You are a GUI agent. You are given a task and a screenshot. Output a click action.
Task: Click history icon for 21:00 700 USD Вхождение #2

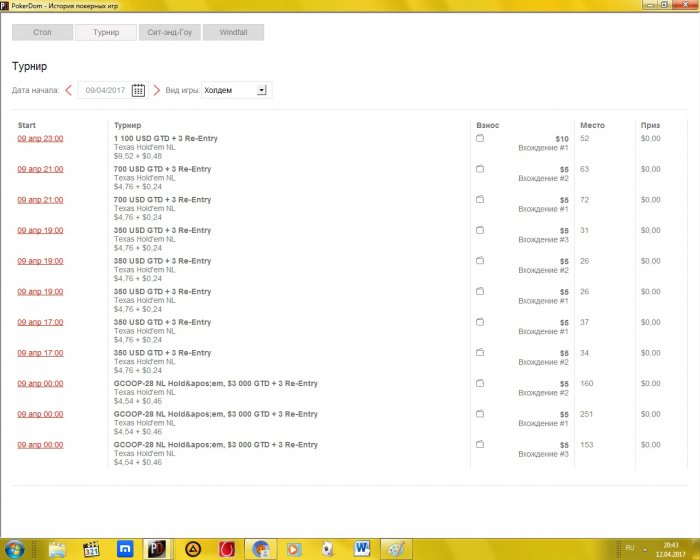tap(480, 169)
